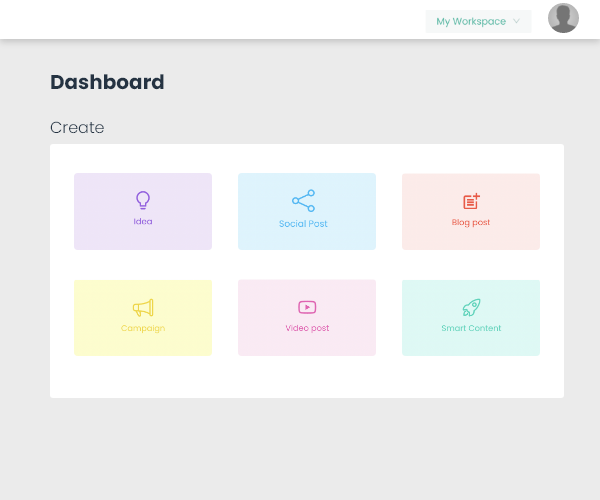Viewport: 600px width, 500px height.
Task: Open the user profile avatar
Action: pos(563,18)
